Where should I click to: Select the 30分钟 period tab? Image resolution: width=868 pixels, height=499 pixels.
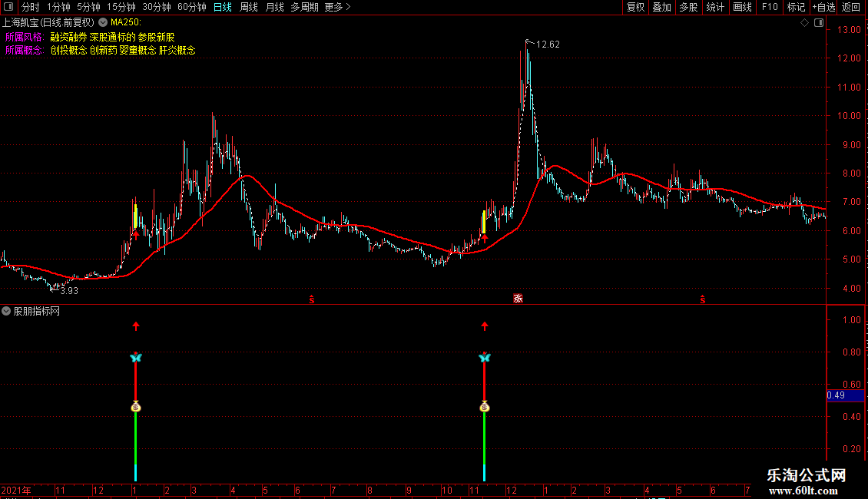[x=156, y=7]
